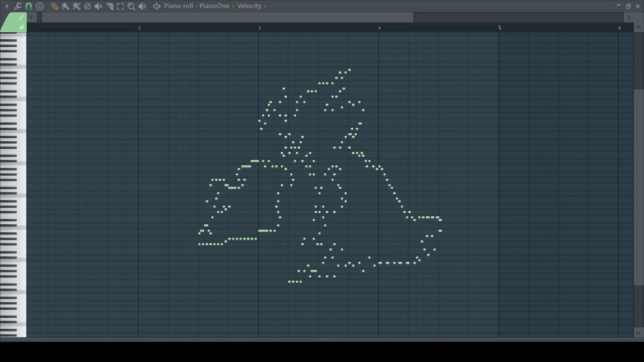This screenshot has height=362, width=644.
Task: Open the Velocity event type dropdown
Action: [x=250, y=6]
